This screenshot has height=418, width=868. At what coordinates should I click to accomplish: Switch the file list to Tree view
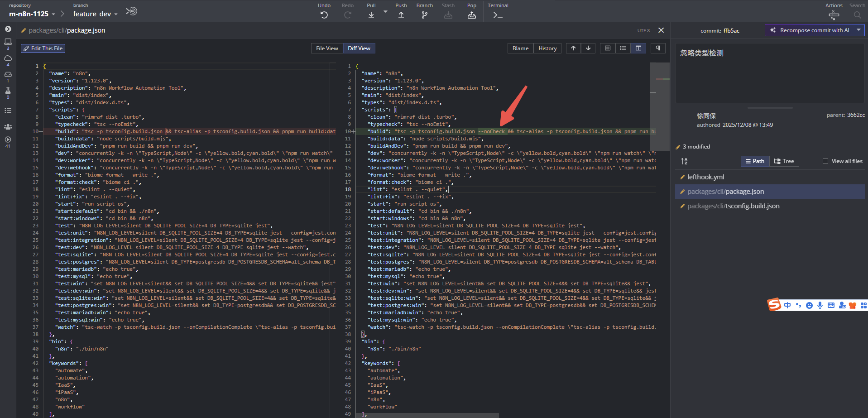784,161
